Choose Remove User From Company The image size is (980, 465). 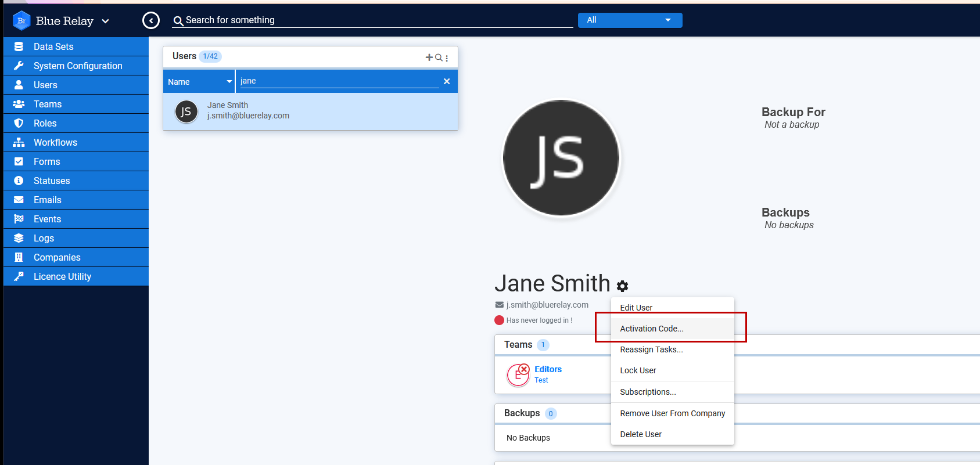673,413
